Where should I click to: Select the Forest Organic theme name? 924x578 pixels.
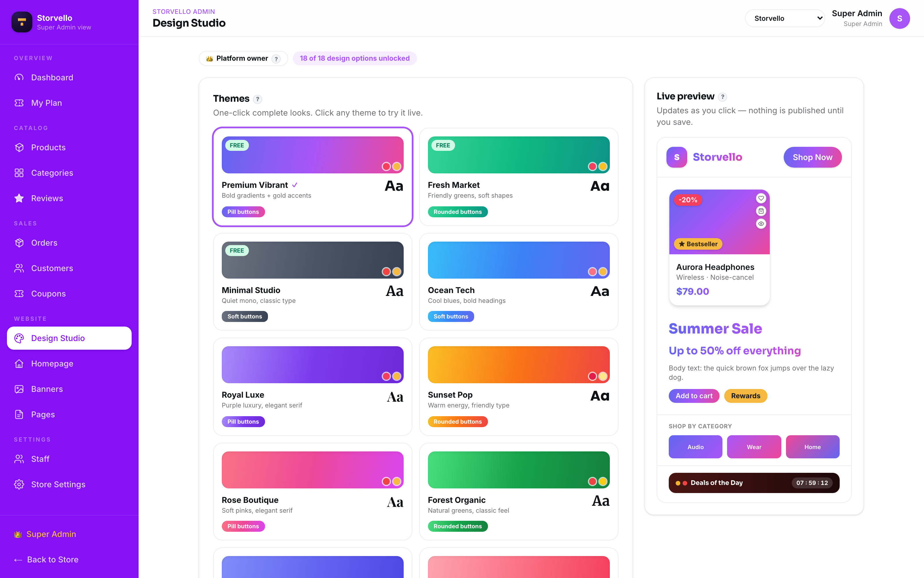(x=457, y=500)
